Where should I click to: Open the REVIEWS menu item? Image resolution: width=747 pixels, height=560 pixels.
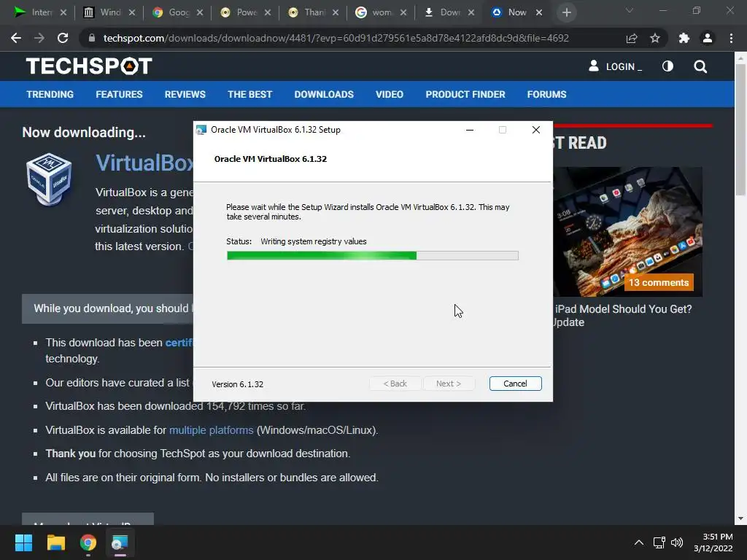[185, 94]
